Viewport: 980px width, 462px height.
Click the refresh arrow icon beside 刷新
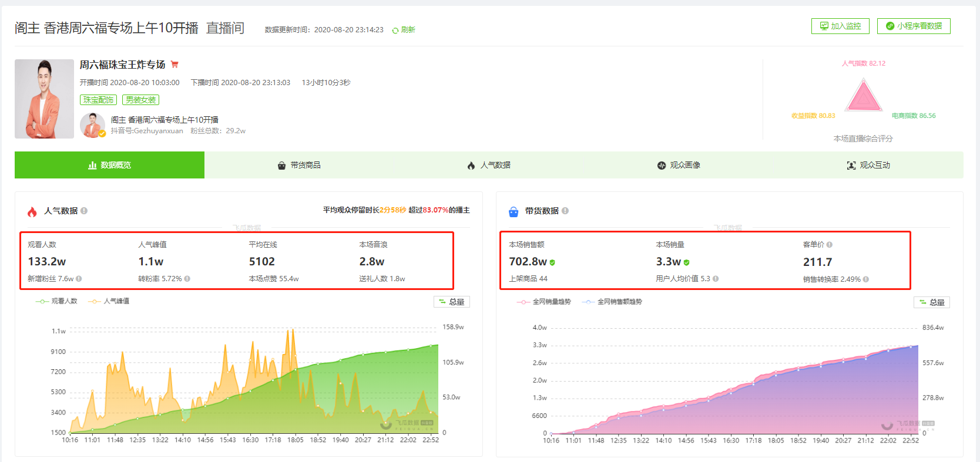pyautogui.click(x=395, y=31)
